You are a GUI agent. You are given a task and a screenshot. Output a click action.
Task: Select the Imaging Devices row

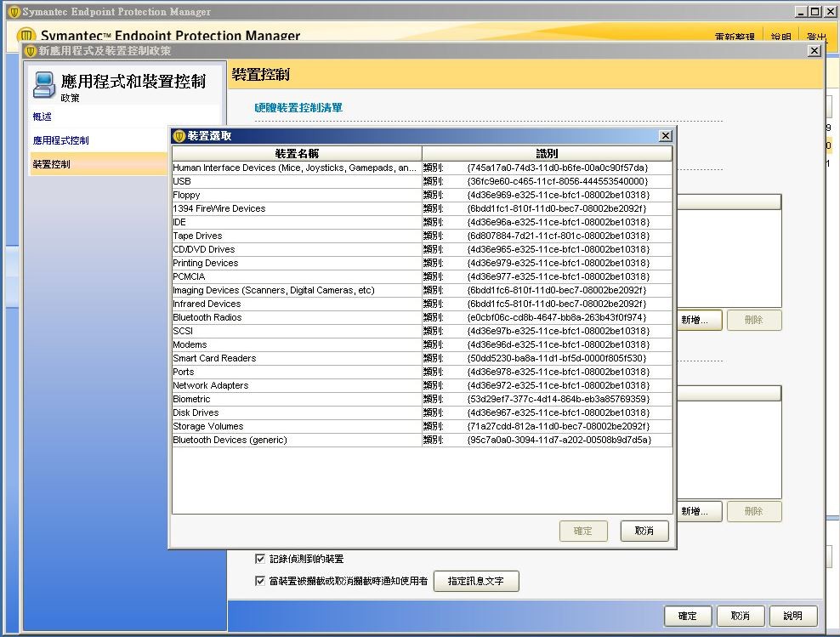click(x=423, y=290)
